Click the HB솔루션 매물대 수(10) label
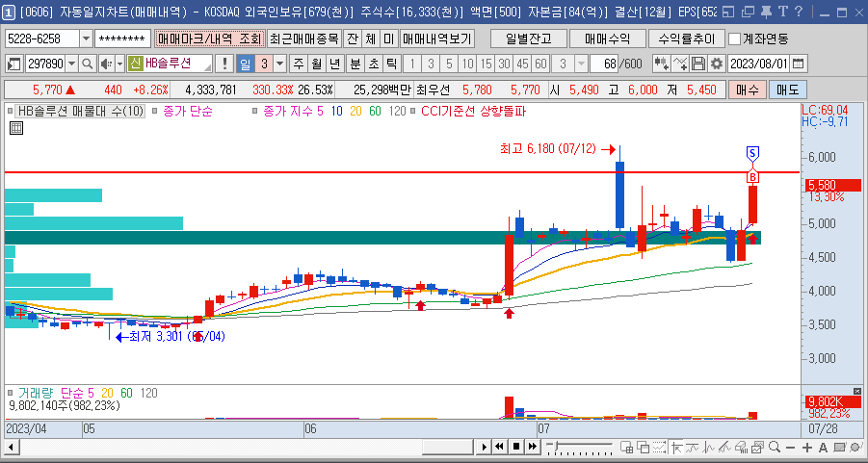Viewport: 868px width, 463px height. pos(80,111)
